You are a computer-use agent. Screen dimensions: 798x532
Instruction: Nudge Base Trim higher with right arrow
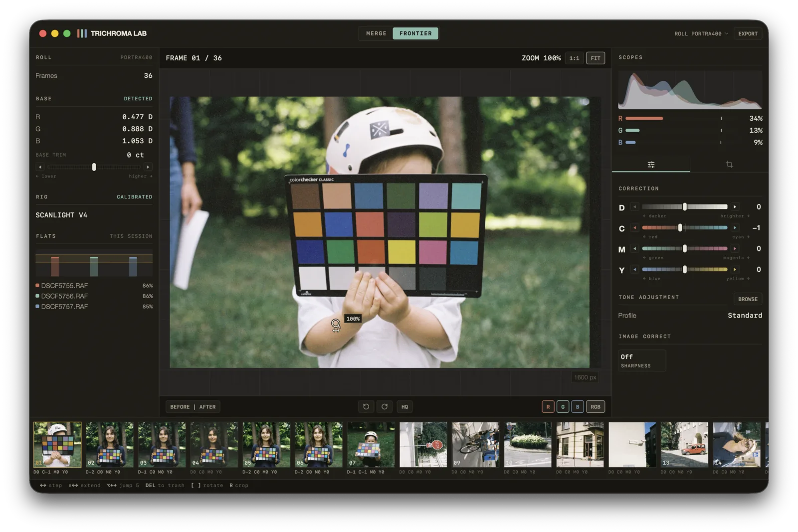(x=148, y=167)
